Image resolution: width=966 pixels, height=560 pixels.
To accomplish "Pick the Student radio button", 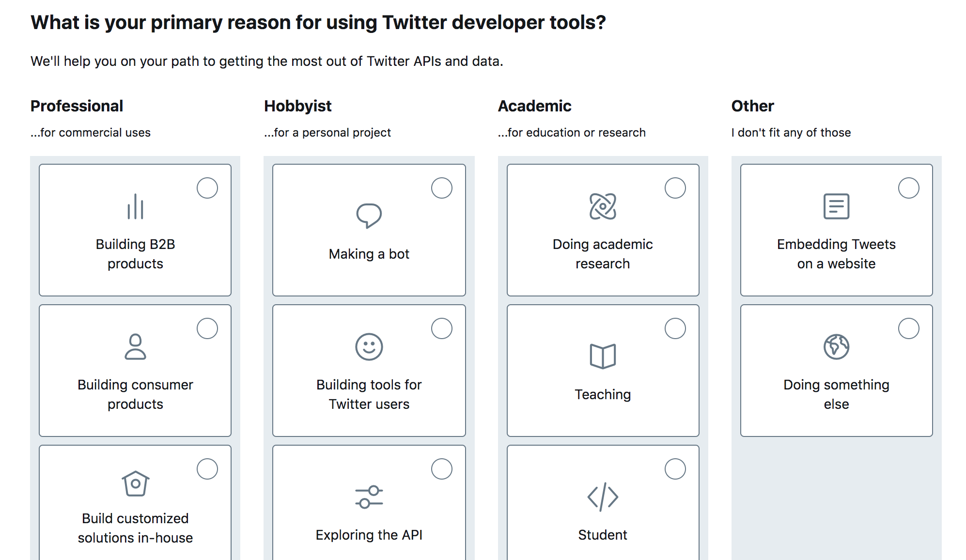I will [x=675, y=469].
